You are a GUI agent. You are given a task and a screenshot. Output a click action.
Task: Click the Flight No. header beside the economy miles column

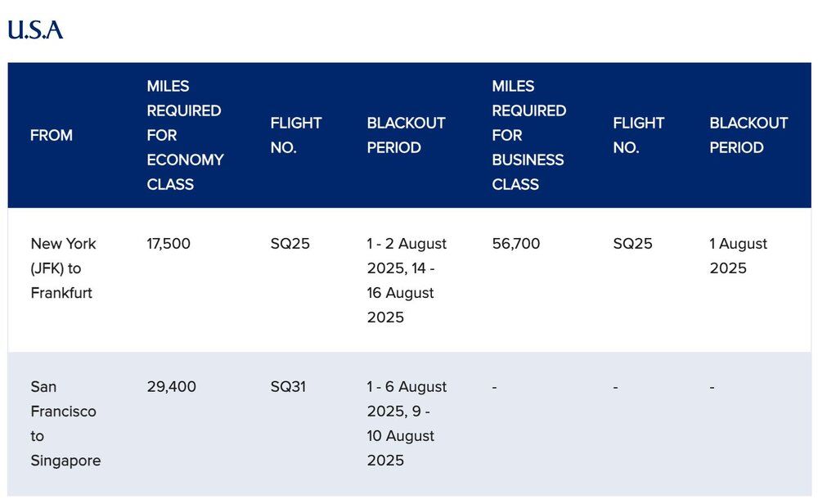point(296,135)
